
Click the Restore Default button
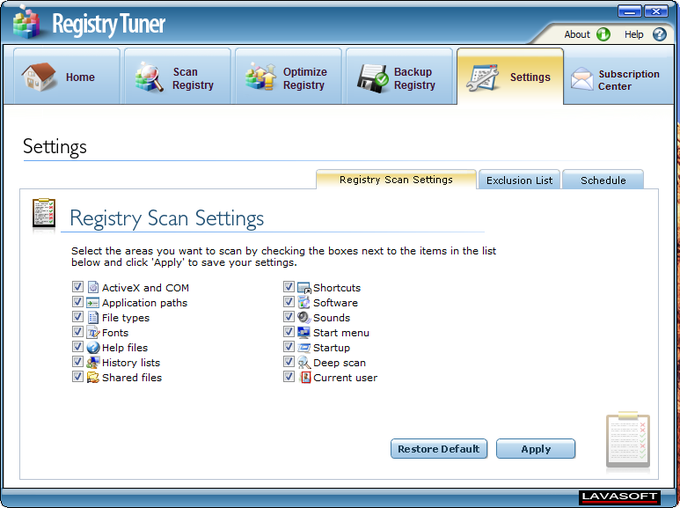pos(439,449)
